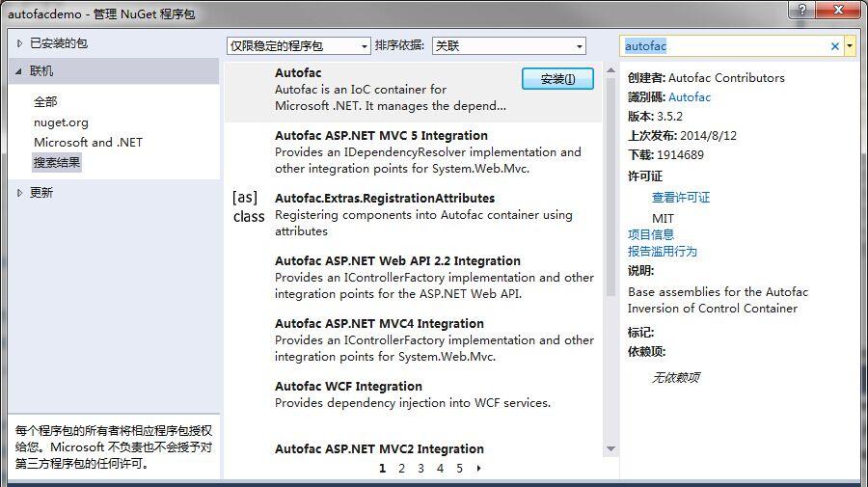Open the search box dropdown arrow

pos(850,46)
